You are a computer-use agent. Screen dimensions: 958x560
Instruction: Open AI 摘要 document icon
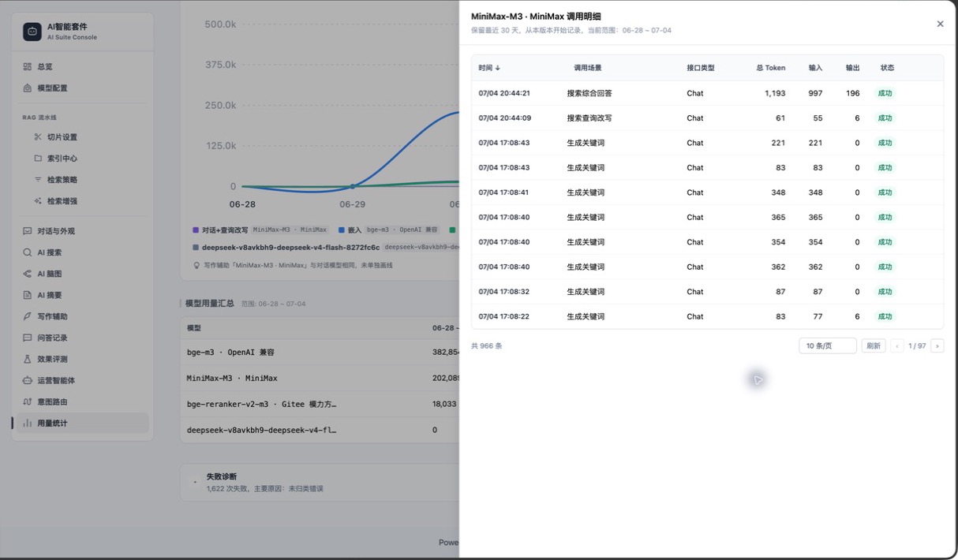pos(28,295)
